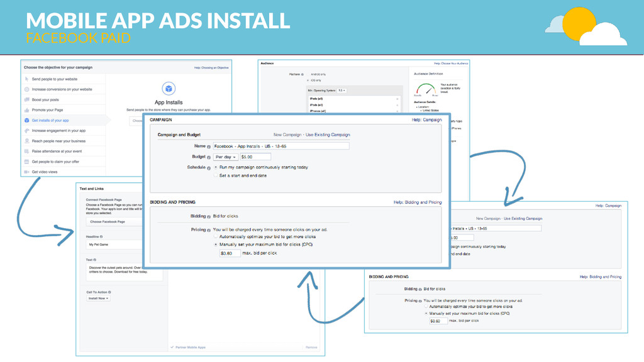
Task: Select the 'iOS only' platform radio button
Action: [308, 80]
